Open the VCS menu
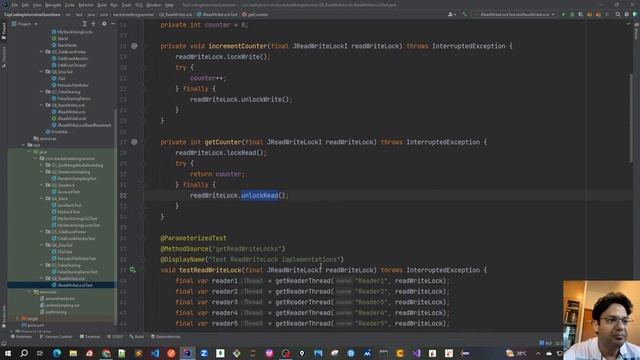 [x=139, y=5]
